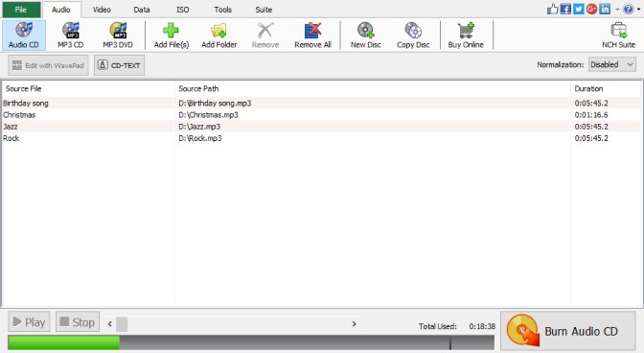Select the Christmas track

19,115
